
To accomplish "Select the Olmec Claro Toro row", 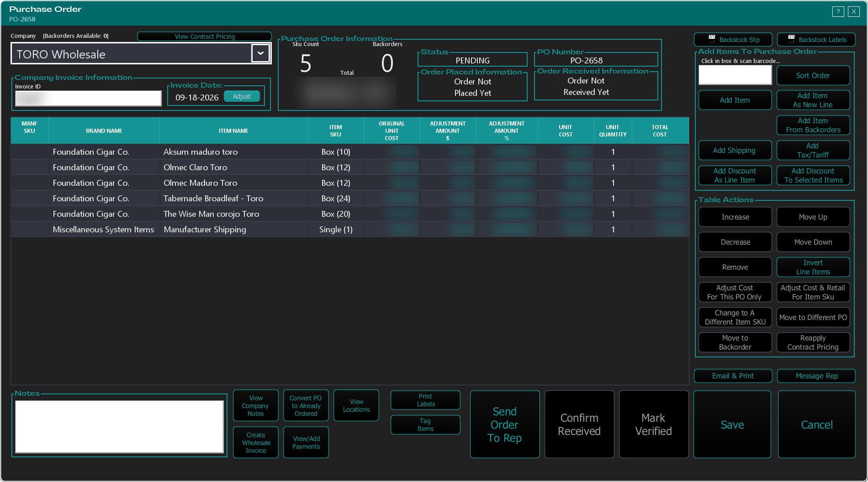I will [350, 167].
